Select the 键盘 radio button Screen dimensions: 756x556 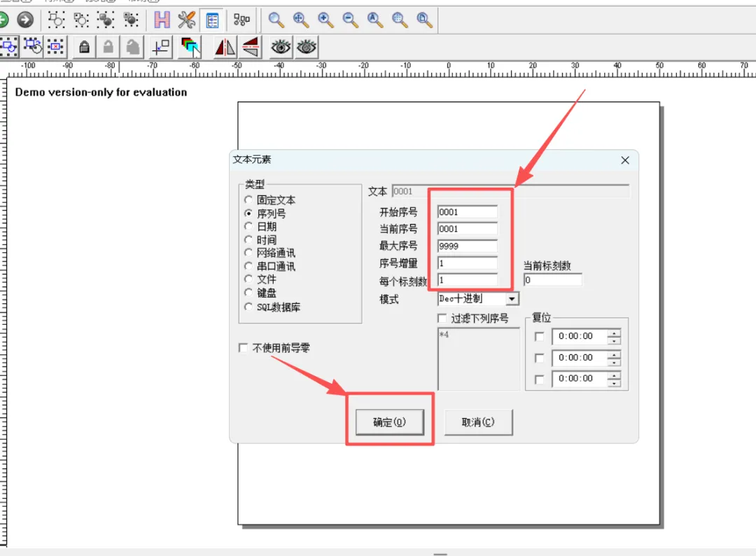click(x=248, y=292)
